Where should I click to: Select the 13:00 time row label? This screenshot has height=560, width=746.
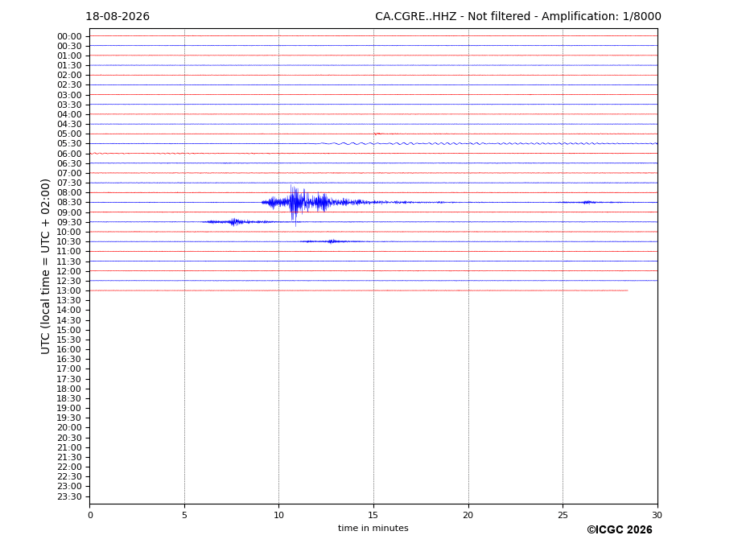(x=69, y=290)
